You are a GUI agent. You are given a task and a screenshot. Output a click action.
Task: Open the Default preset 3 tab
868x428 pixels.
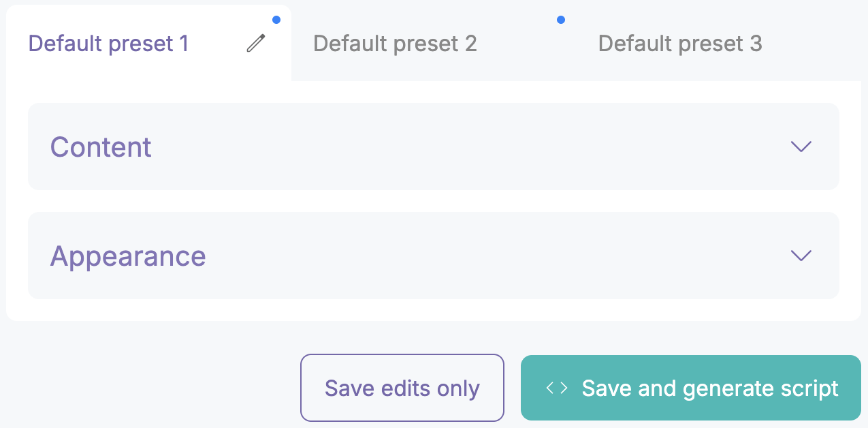[679, 43]
